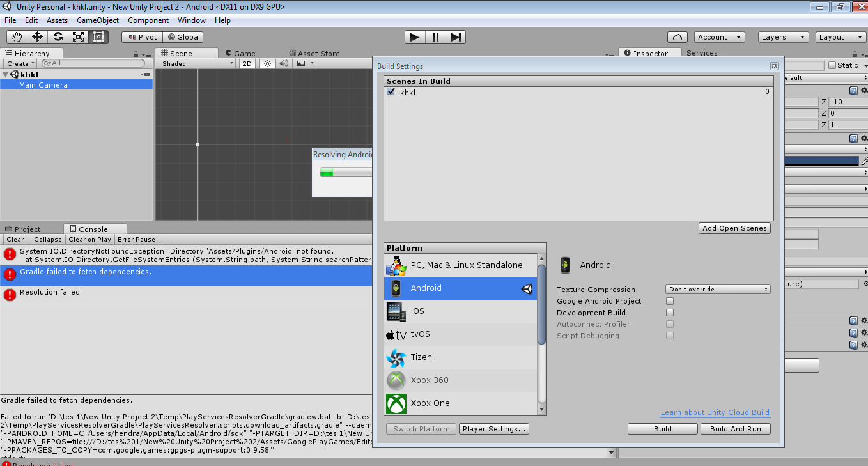Viewport: 868px width, 466px height.
Task: Select the Hand tool in toolbar
Action: point(17,37)
